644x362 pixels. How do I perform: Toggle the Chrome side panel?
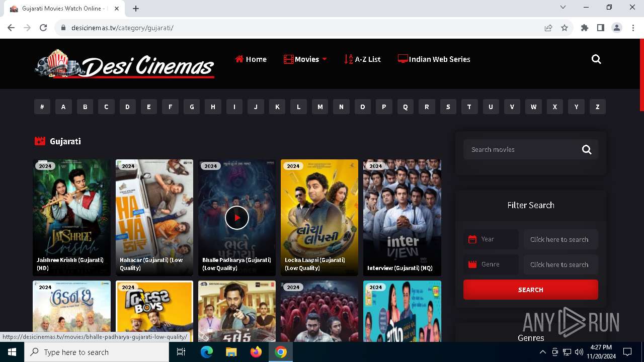[x=601, y=28]
